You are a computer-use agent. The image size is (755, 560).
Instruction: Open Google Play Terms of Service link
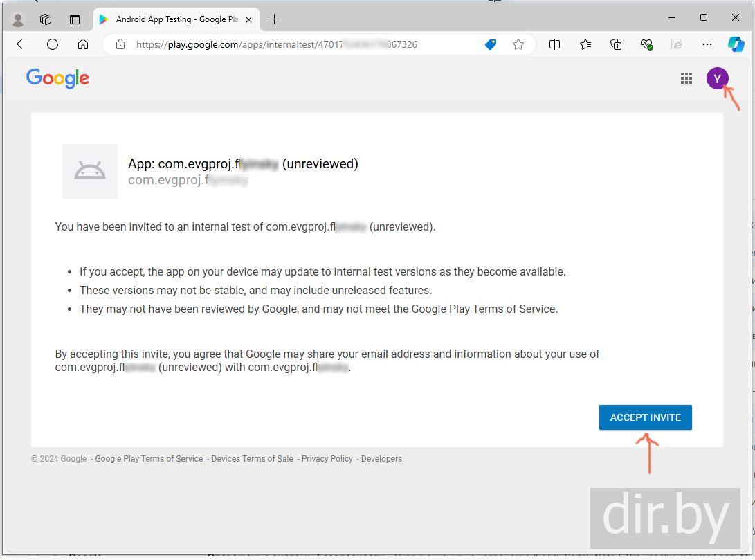(149, 459)
